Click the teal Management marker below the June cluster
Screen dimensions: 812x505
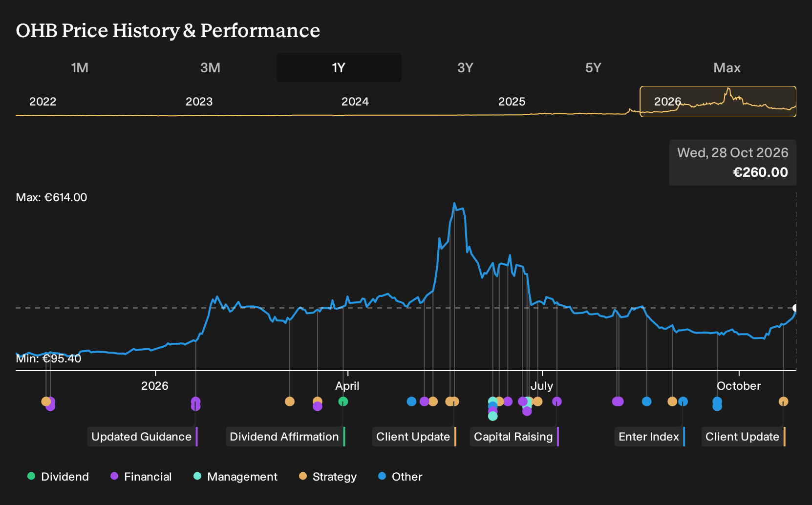coord(493,416)
